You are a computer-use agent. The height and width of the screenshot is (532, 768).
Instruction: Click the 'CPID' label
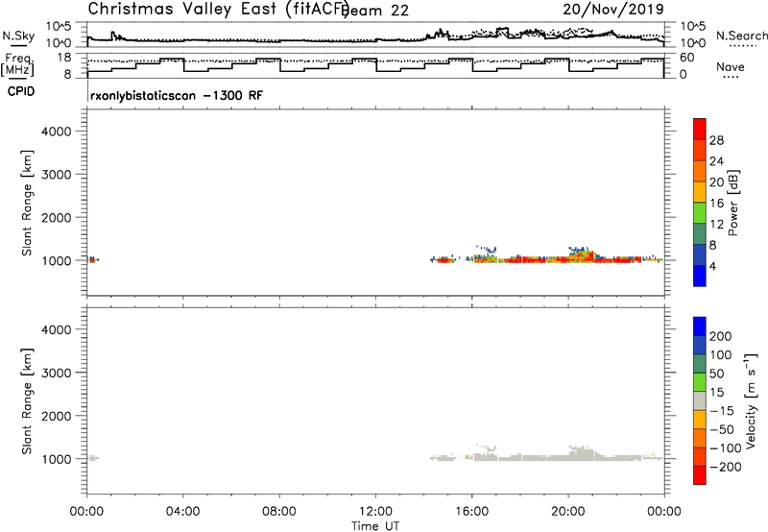pos(21,91)
